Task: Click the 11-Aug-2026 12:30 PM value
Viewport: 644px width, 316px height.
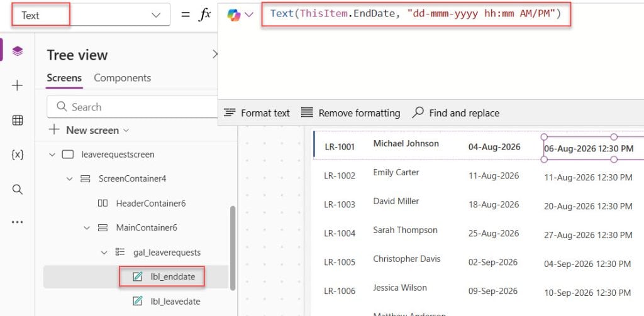Action: point(588,178)
